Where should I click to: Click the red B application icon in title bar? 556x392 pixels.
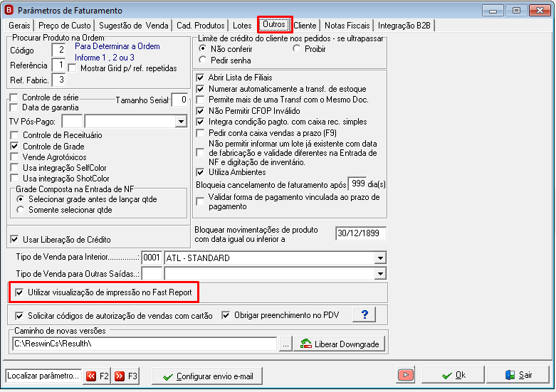9,10
